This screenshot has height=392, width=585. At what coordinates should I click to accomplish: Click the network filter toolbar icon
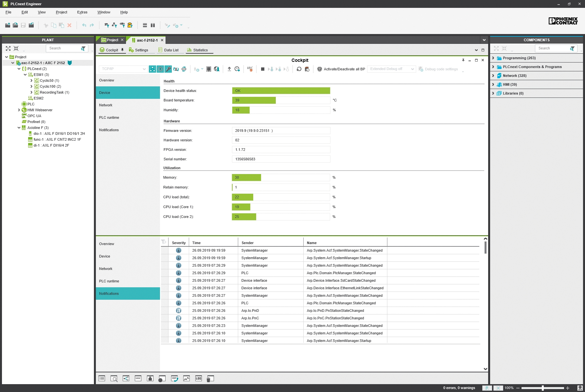coord(114,25)
